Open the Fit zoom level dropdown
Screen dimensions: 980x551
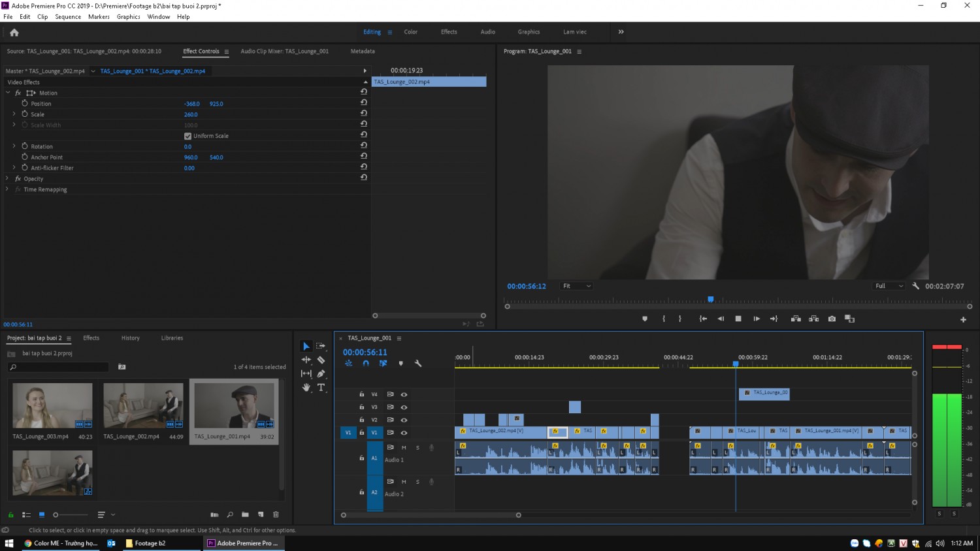pyautogui.click(x=577, y=286)
